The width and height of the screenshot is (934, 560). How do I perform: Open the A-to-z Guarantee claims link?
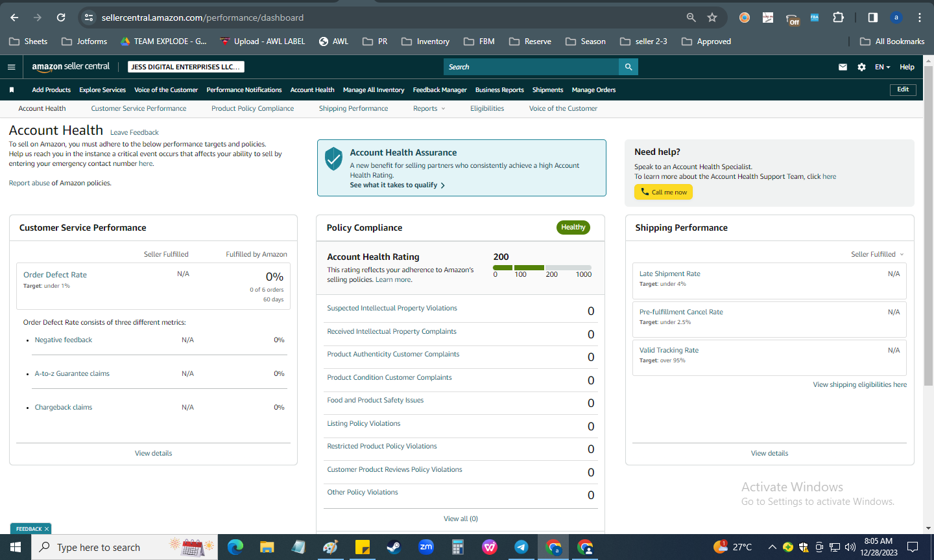point(72,374)
